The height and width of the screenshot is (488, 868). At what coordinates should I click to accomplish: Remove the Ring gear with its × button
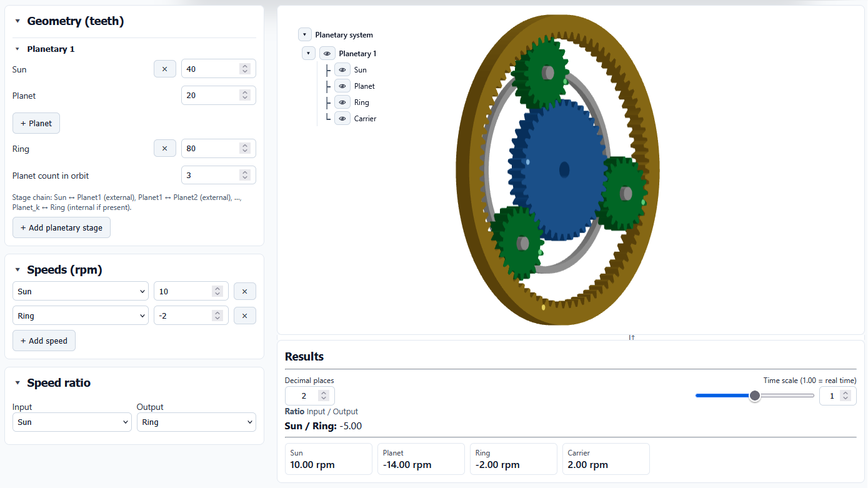click(165, 149)
